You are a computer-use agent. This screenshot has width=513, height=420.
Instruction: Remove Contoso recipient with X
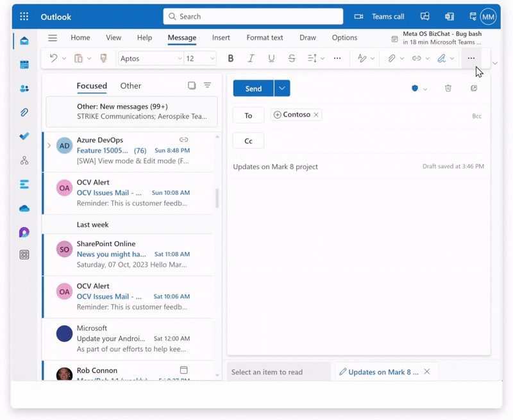316,115
